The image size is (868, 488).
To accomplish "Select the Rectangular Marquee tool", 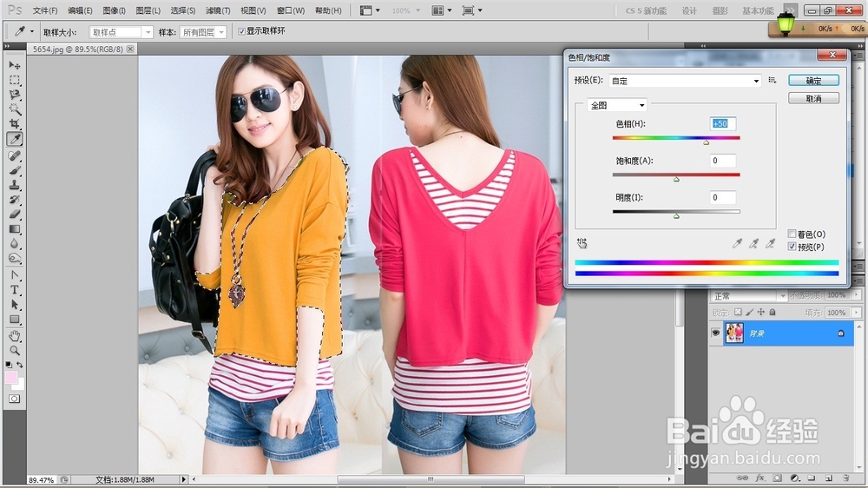I will click(x=15, y=80).
